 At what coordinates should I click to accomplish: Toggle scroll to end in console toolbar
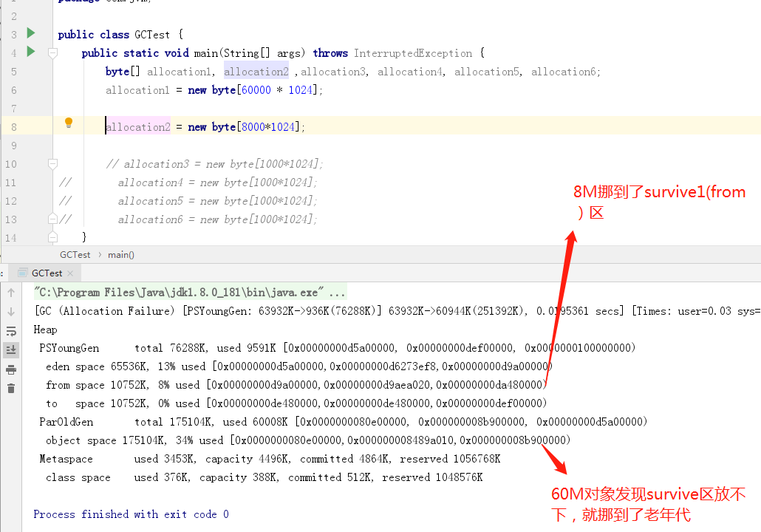click(x=11, y=350)
